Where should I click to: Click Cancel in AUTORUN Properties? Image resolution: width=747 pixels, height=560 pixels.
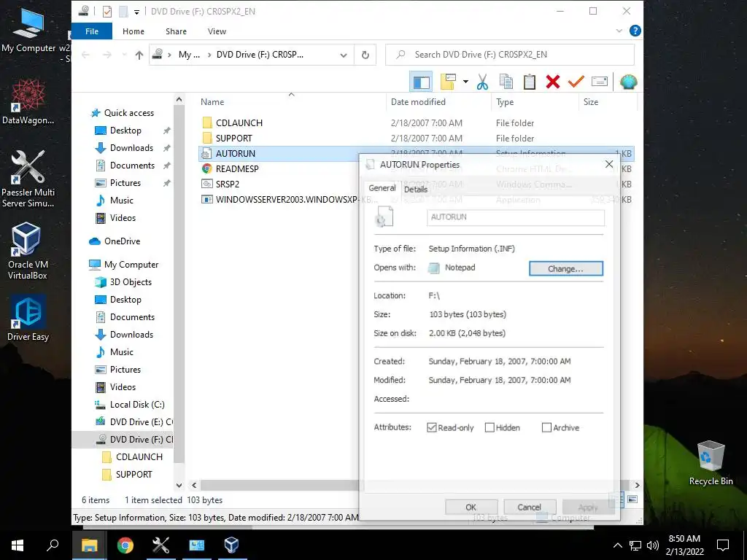click(x=530, y=507)
